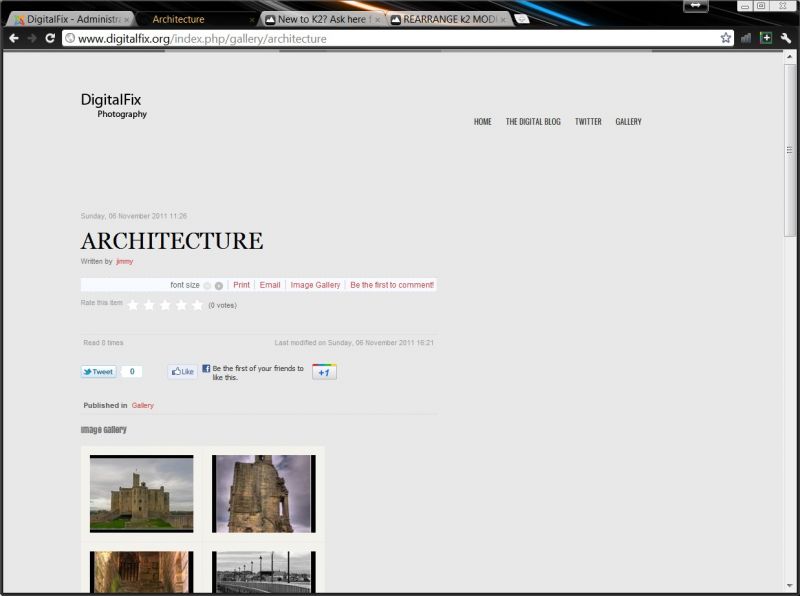
Task: Click the signal bars extension icon
Action: point(746,38)
